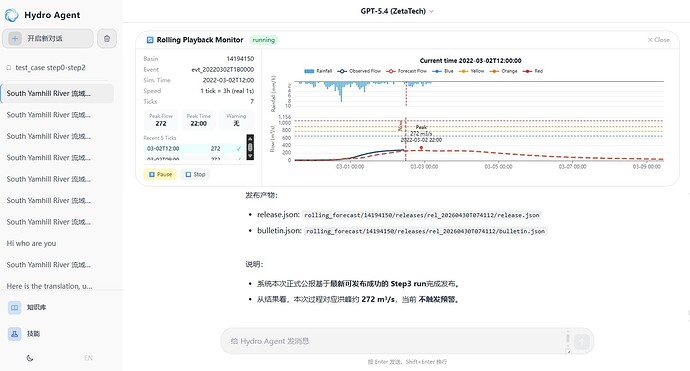
Task: Open the 'Hi who are you' conversation
Action: tap(31, 243)
